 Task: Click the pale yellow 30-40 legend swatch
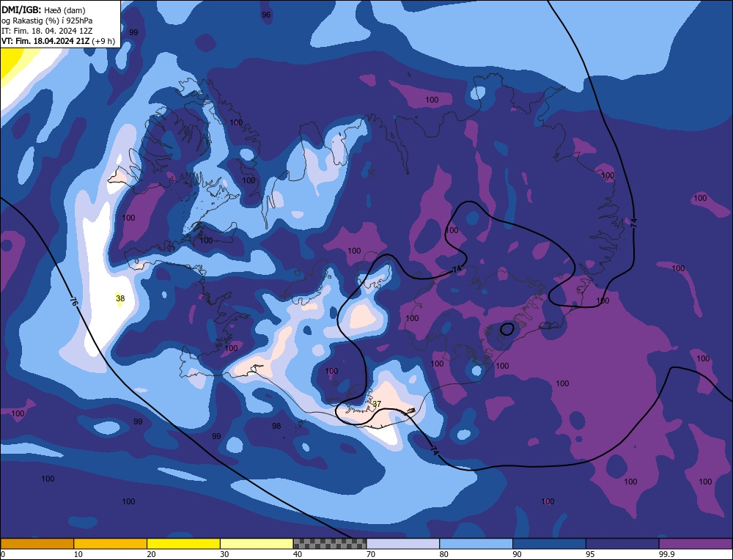tap(257, 544)
